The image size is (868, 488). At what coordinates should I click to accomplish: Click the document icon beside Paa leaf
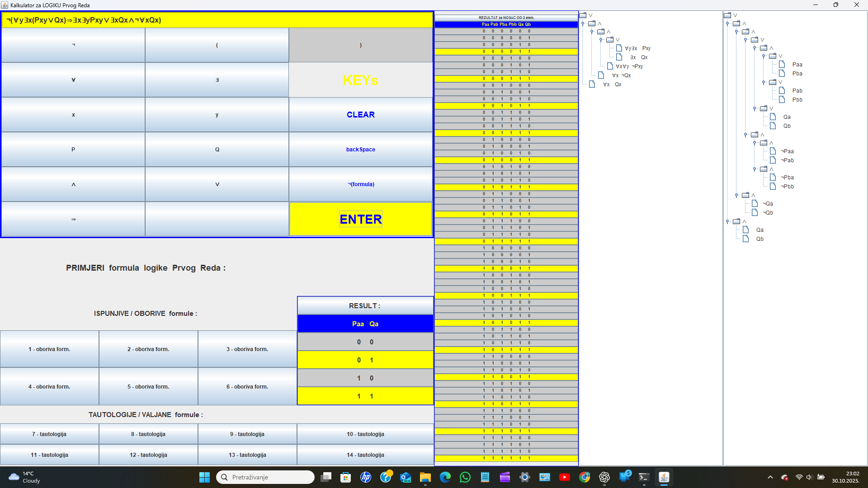click(782, 65)
